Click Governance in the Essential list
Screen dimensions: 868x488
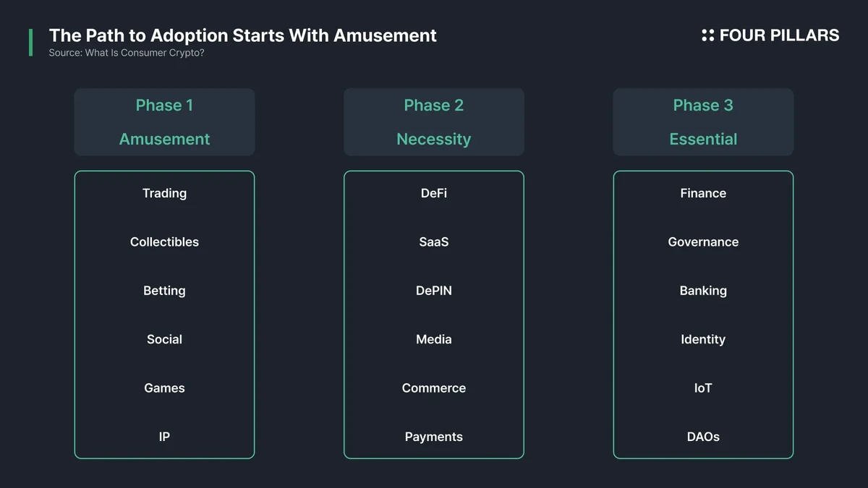pyautogui.click(x=703, y=242)
